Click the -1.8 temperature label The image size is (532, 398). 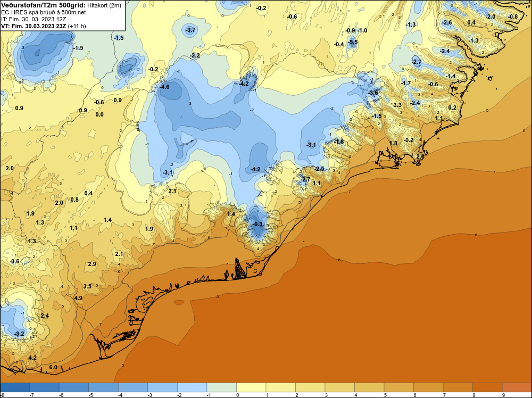point(338,142)
